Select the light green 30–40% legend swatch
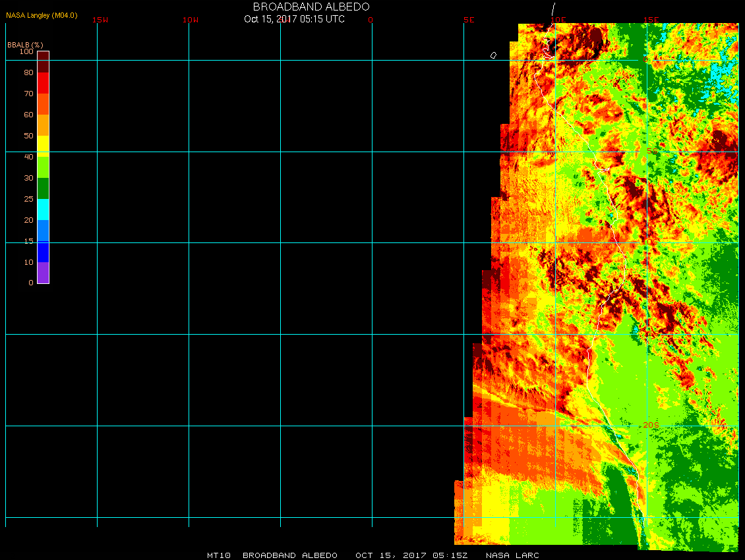This screenshot has height=560, width=745. click(43, 166)
